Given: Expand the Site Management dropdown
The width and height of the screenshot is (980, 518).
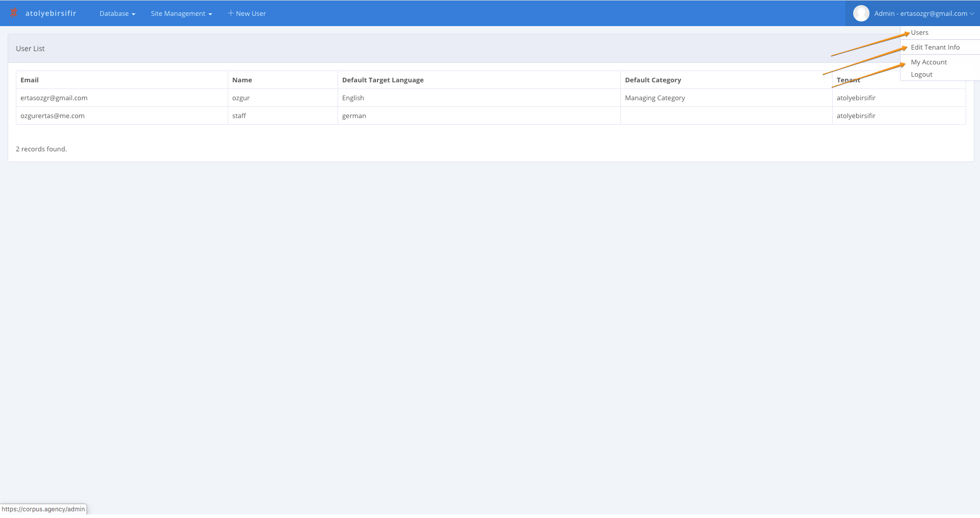Looking at the screenshot, I should 181,14.
